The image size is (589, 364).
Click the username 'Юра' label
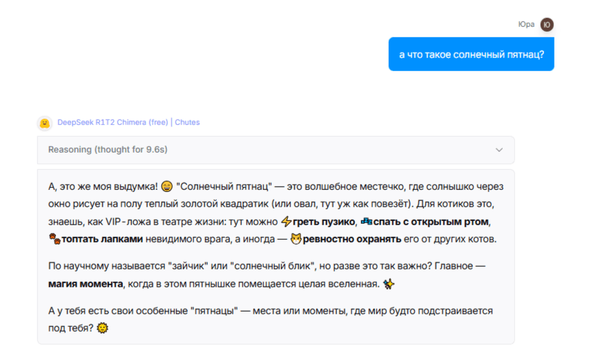tap(526, 24)
